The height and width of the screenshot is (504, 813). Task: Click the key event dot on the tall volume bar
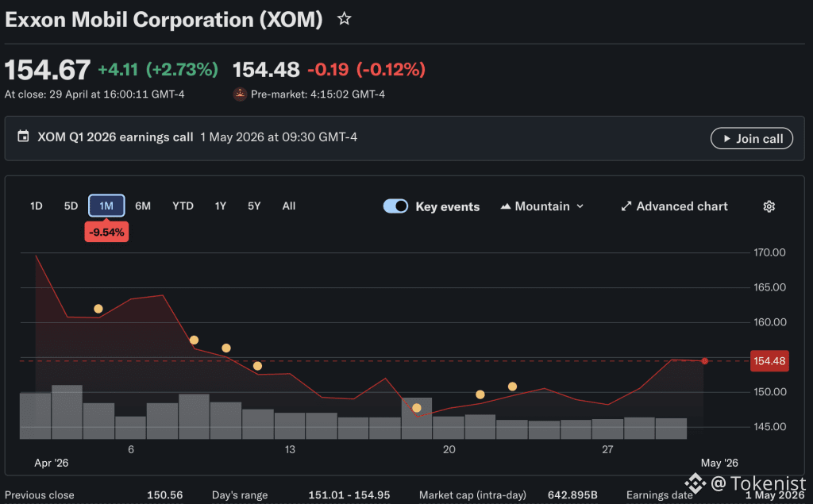click(x=416, y=408)
